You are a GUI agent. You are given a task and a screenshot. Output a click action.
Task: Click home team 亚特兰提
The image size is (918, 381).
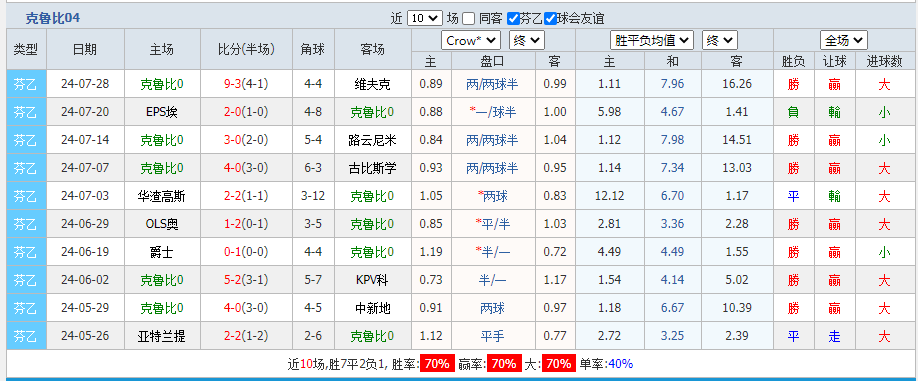(162, 337)
